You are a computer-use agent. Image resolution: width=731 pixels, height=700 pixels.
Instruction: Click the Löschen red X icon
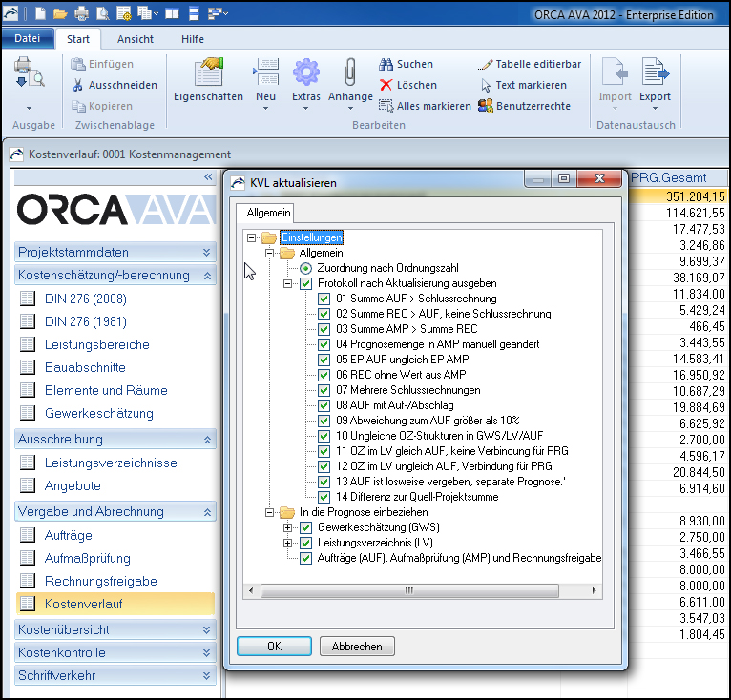[386, 85]
